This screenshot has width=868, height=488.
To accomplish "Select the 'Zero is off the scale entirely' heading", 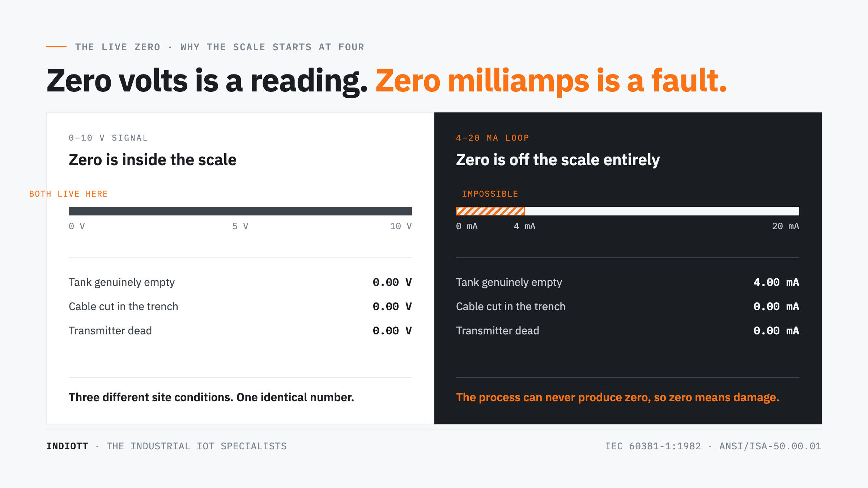I will coord(558,160).
